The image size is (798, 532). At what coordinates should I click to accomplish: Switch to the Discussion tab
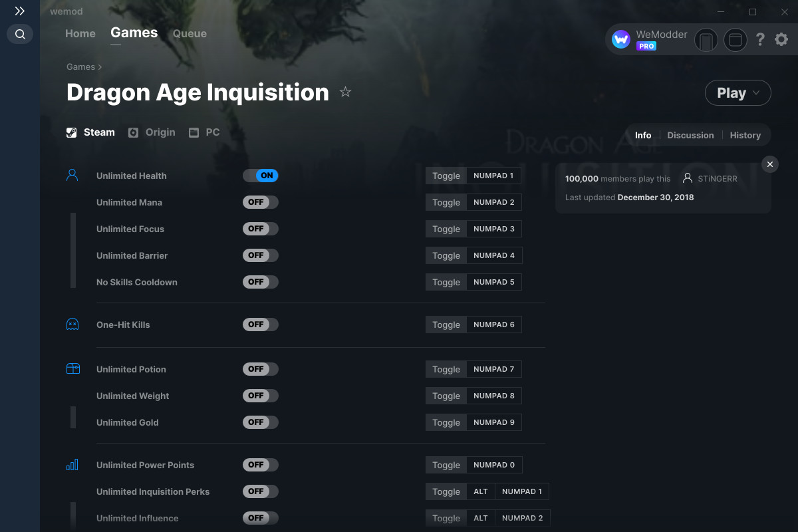click(690, 135)
